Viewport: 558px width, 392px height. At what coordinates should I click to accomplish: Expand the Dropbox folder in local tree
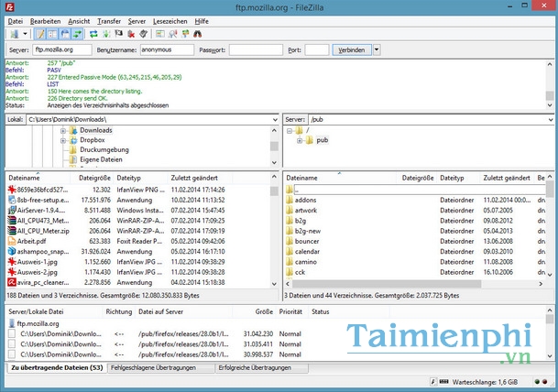point(63,140)
